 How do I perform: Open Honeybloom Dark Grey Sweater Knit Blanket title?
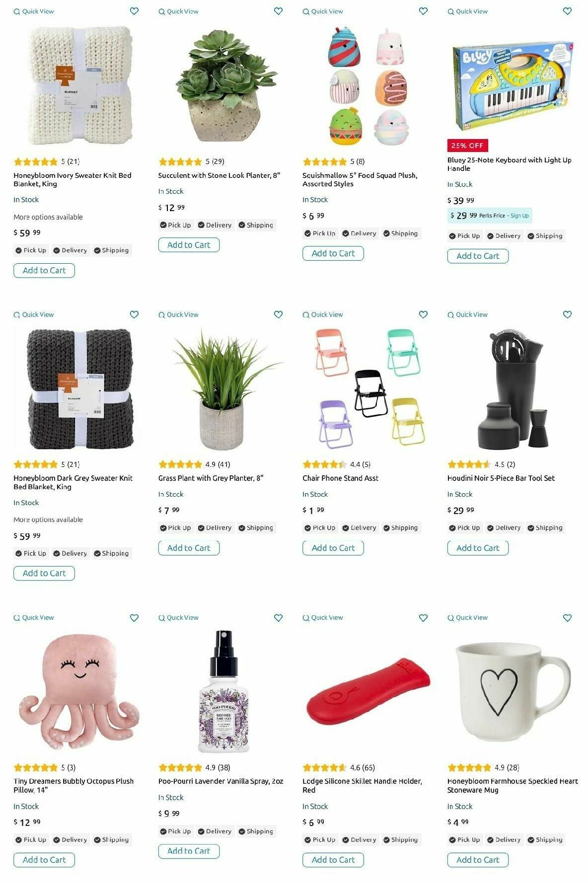pyautogui.click(x=73, y=482)
